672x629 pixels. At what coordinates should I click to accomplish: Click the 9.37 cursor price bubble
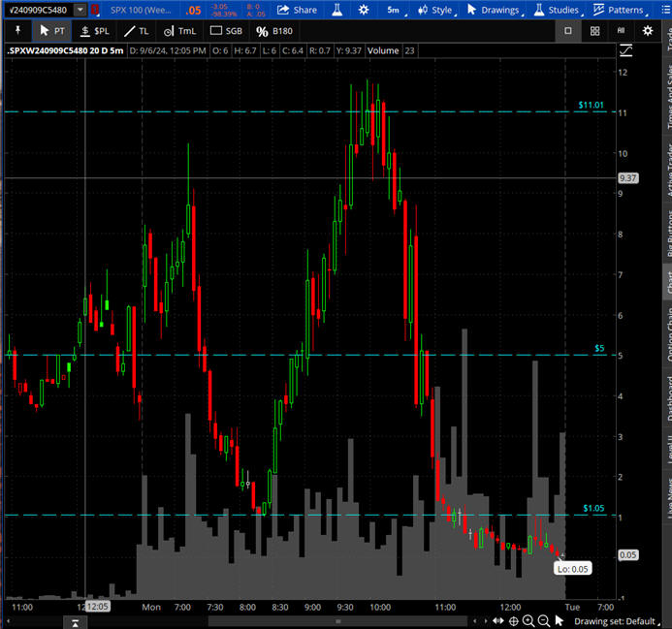(x=627, y=177)
